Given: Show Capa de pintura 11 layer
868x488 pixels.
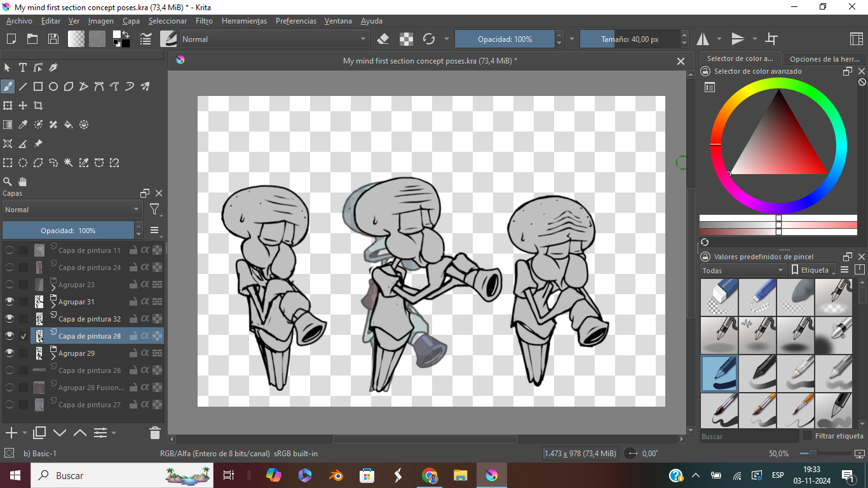Looking at the screenshot, I should click(10, 250).
